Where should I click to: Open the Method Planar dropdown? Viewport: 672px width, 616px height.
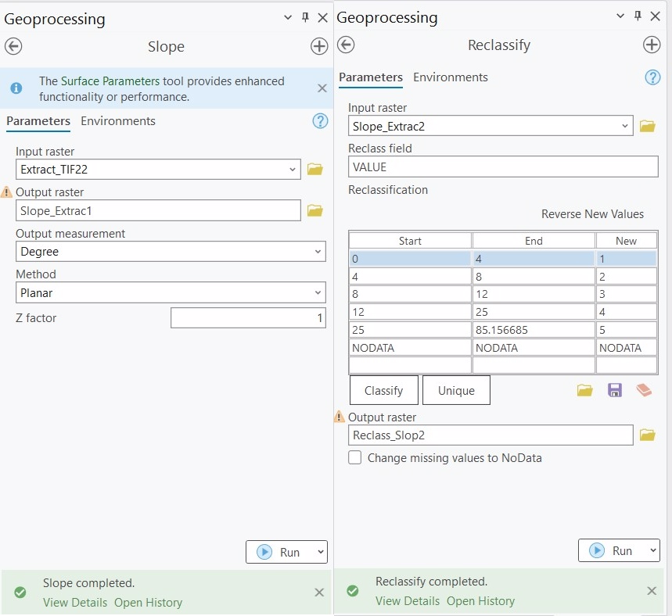[318, 292]
